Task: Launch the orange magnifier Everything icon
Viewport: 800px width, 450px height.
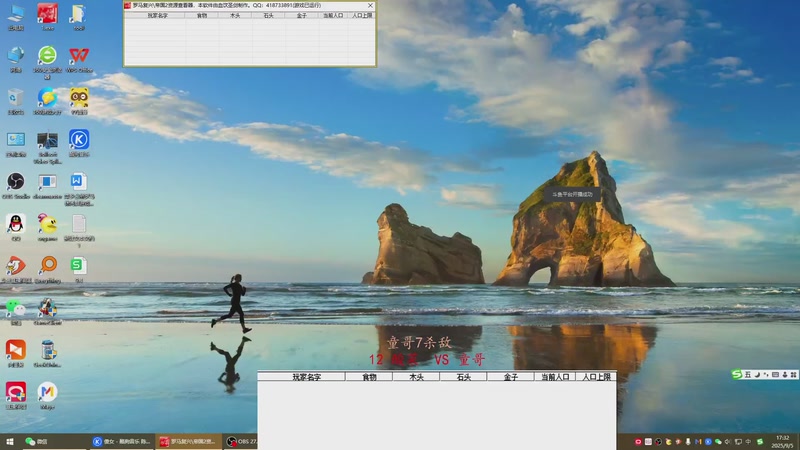Action: [x=47, y=269]
